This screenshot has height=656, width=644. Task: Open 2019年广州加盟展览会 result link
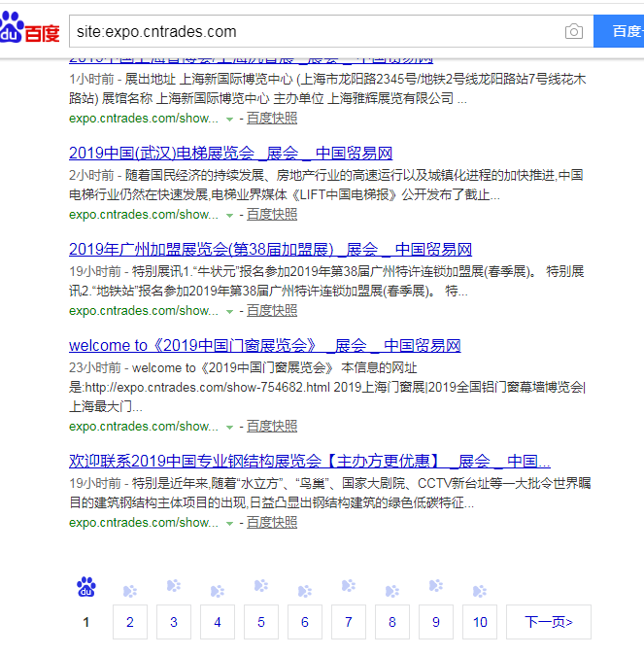pyautogui.click(x=270, y=250)
